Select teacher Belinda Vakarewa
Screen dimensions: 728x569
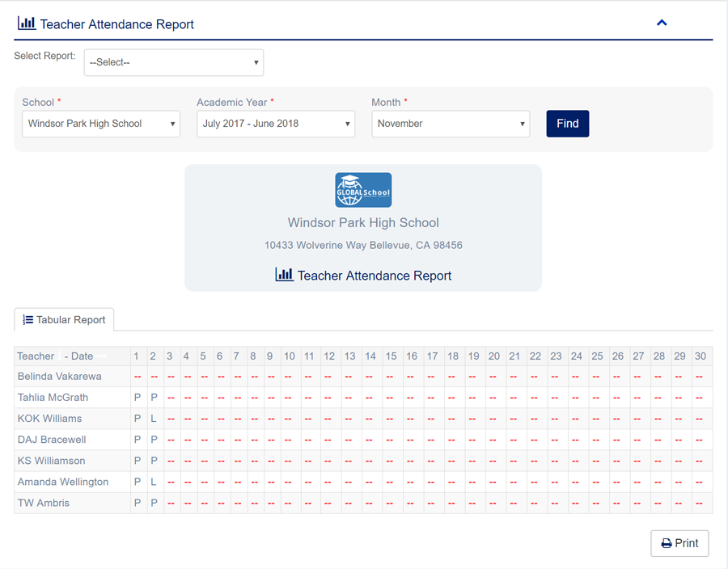pos(59,376)
